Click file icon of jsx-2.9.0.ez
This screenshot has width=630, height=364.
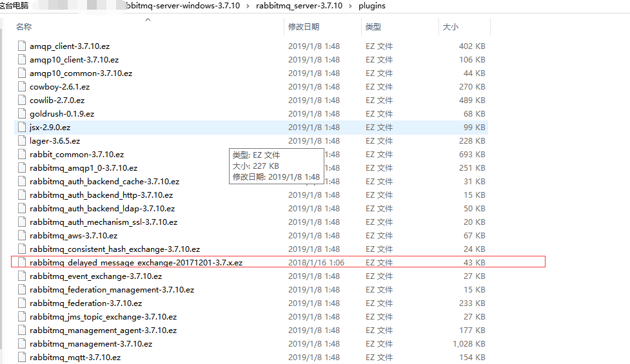coord(22,127)
